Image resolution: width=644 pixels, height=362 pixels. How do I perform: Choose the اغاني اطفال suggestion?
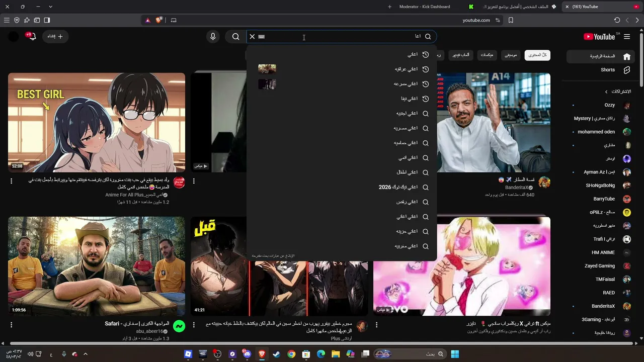(342, 172)
